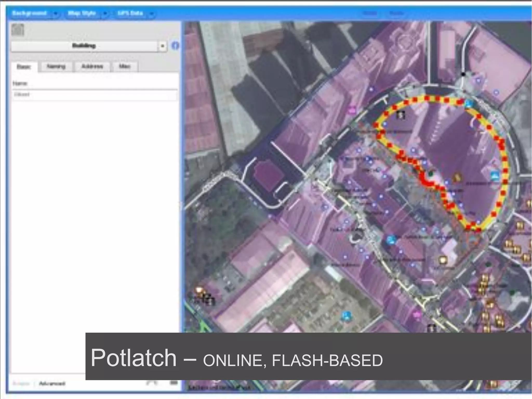This screenshot has height=399, width=532.
Task: Click the greyed-out Redo button
Action: (397, 13)
